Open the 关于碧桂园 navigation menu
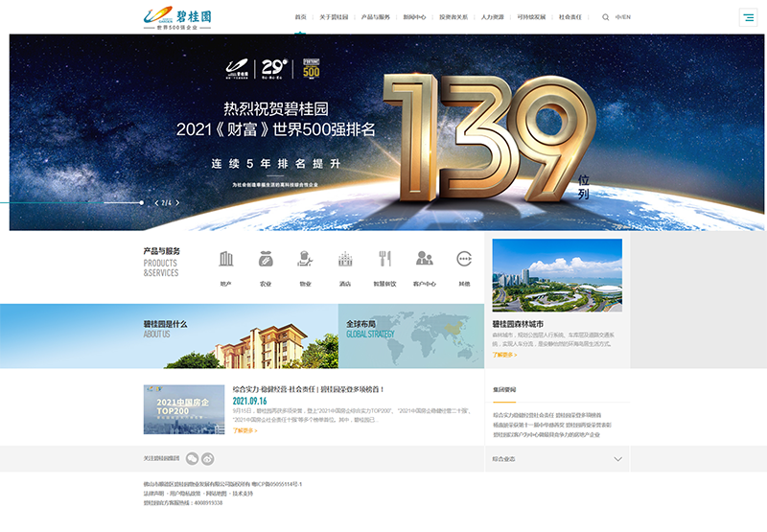The width and height of the screenshot is (767, 532). [336, 17]
